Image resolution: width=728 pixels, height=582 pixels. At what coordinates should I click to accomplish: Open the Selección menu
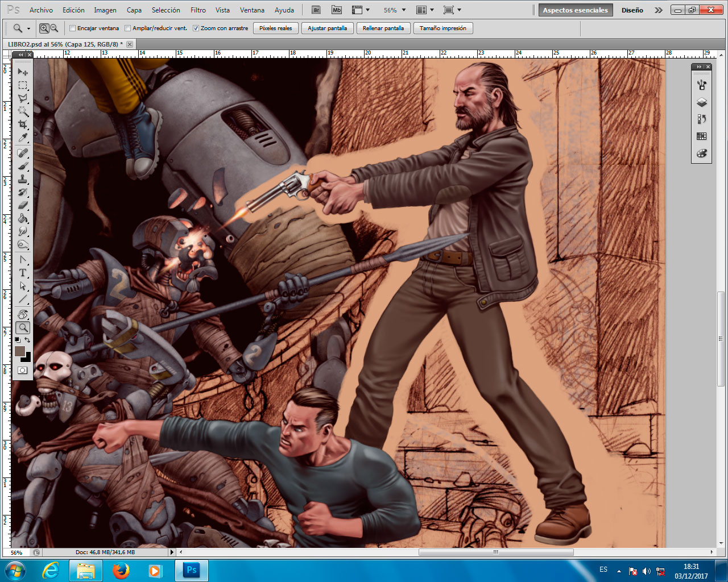tap(166, 10)
